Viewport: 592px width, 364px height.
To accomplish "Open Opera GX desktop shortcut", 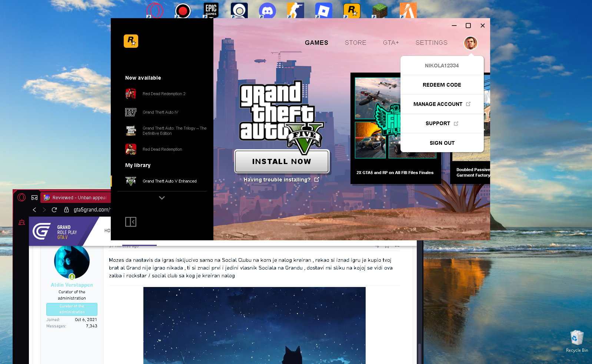I will pos(155,10).
